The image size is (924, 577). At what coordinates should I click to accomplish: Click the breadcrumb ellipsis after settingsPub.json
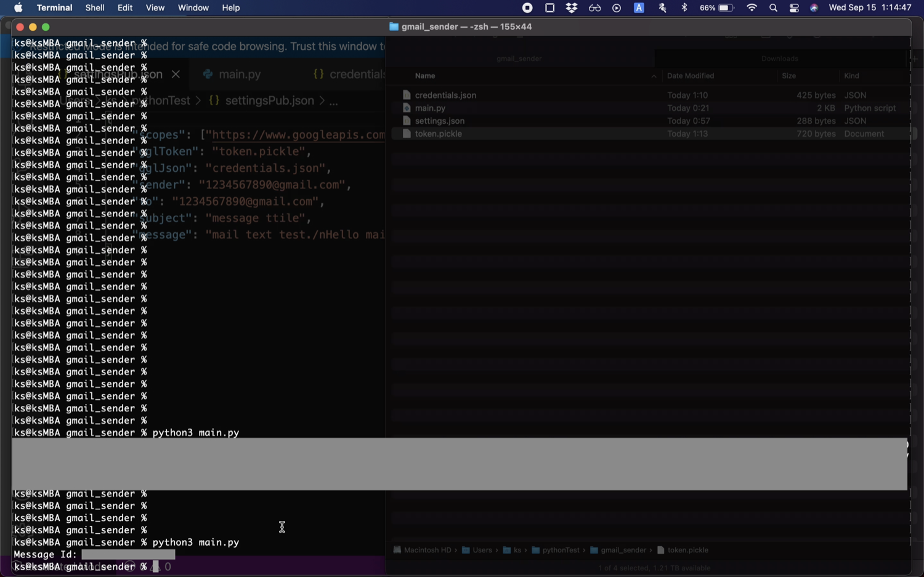(x=333, y=101)
